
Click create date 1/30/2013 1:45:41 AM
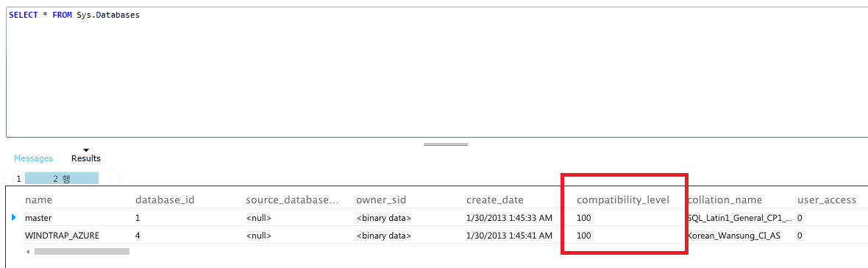click(509, 236)
